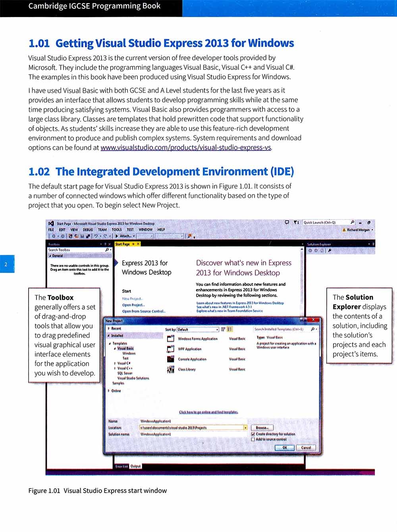Open the Sort by Default dropdown

click(x=198, y=329)
